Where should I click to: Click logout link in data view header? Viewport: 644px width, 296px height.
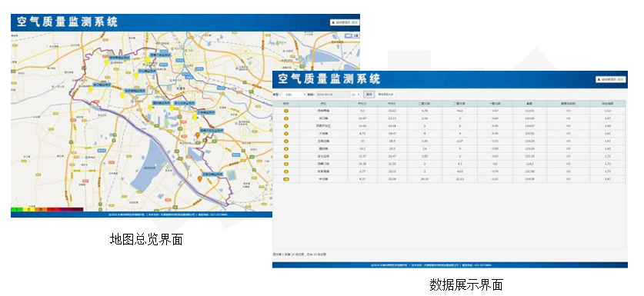click(x=620, y=80)
